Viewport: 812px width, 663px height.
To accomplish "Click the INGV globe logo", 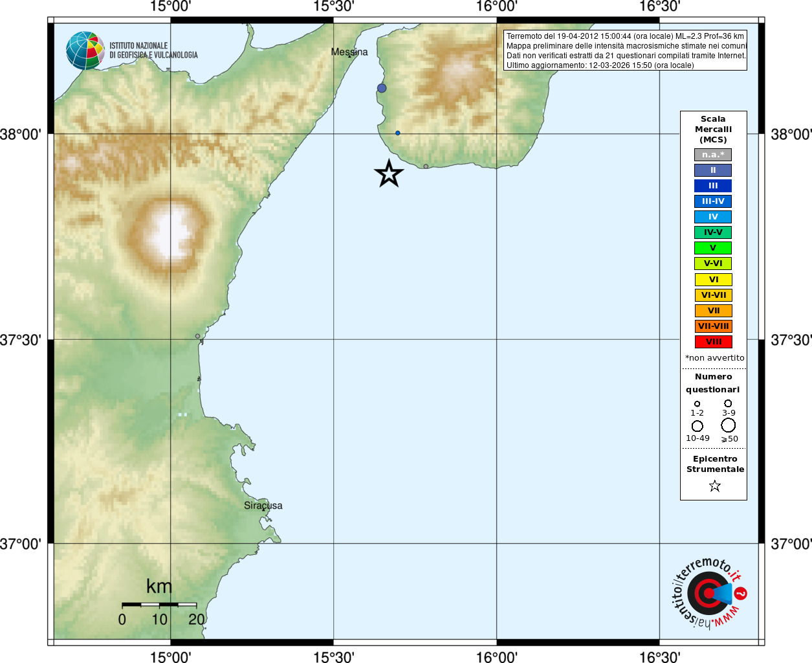I will [85, 51].
